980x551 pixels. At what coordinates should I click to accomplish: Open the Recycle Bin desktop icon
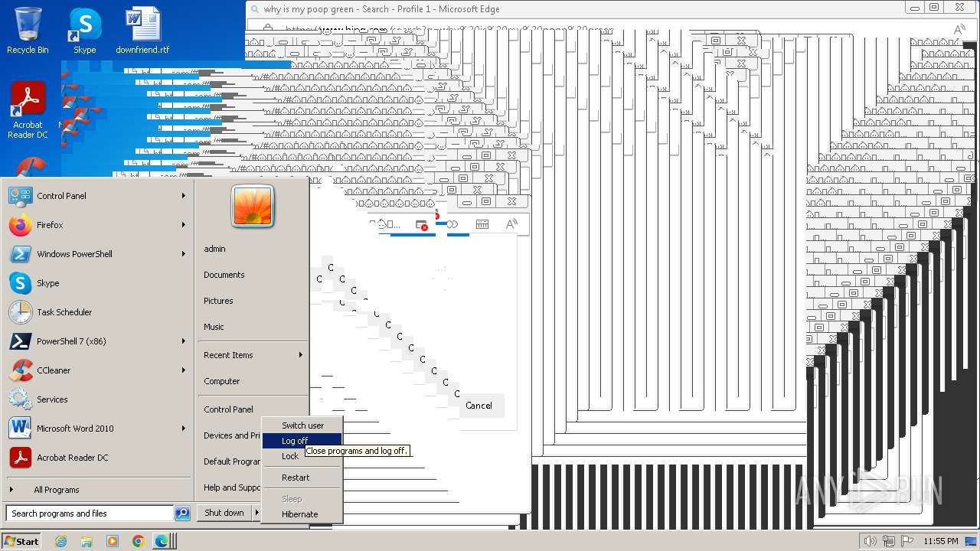pyautogui.click(x=28, y=31)
